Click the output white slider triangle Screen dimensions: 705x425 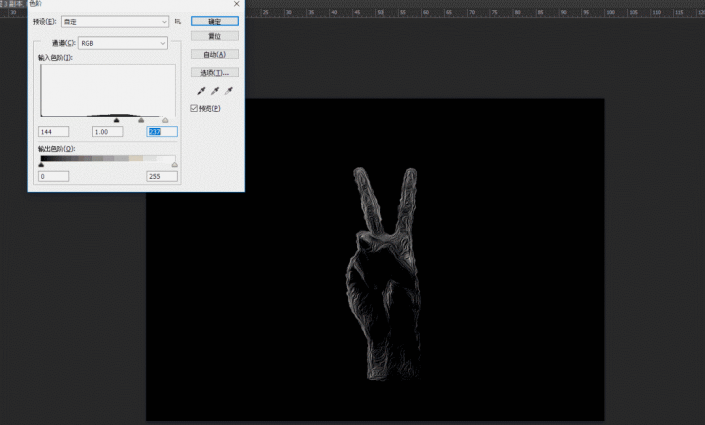pos(174,166)
